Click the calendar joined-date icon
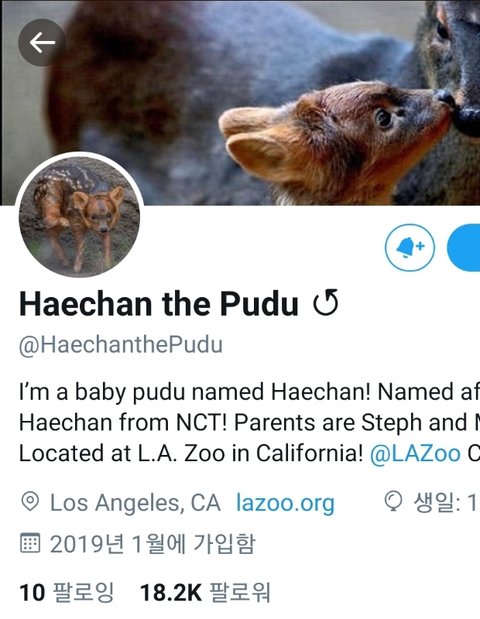480x619 pixels. pos(30,543)
